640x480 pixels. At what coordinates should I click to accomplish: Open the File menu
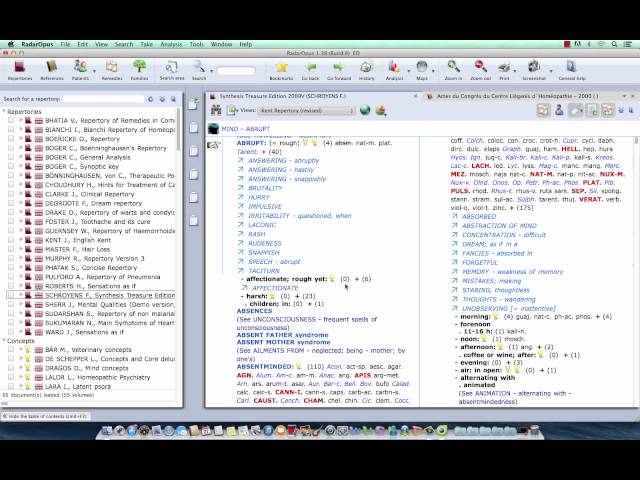point(65,44)
